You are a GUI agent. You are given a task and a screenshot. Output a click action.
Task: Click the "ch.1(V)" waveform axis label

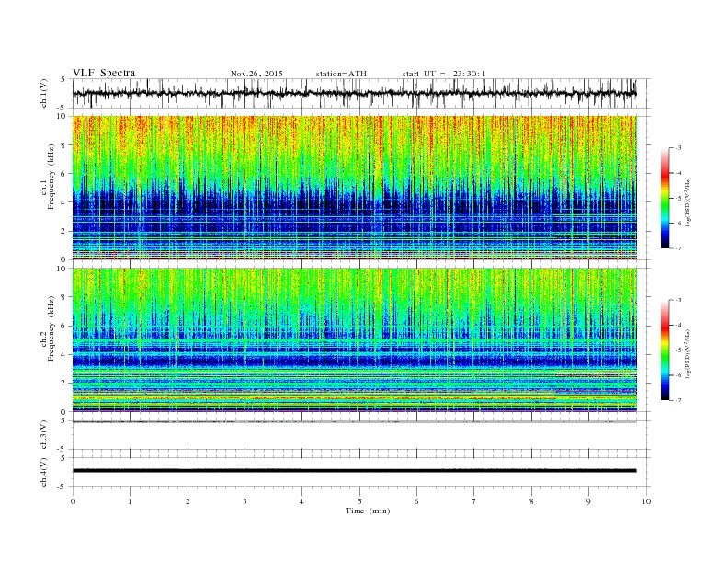44,95
